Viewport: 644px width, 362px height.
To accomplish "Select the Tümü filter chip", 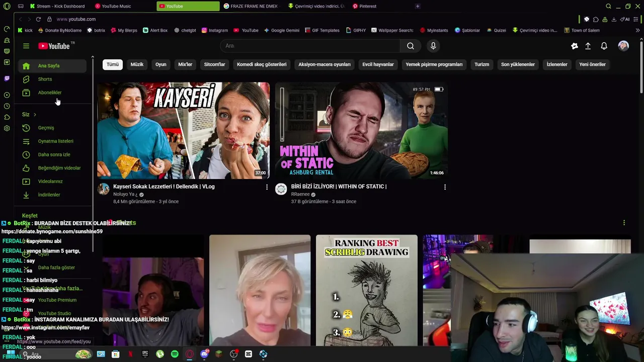I will [113, 64].
